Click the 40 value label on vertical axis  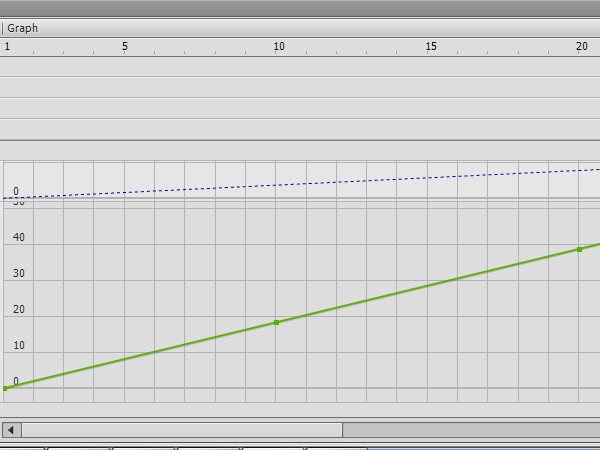coord(18,238)
